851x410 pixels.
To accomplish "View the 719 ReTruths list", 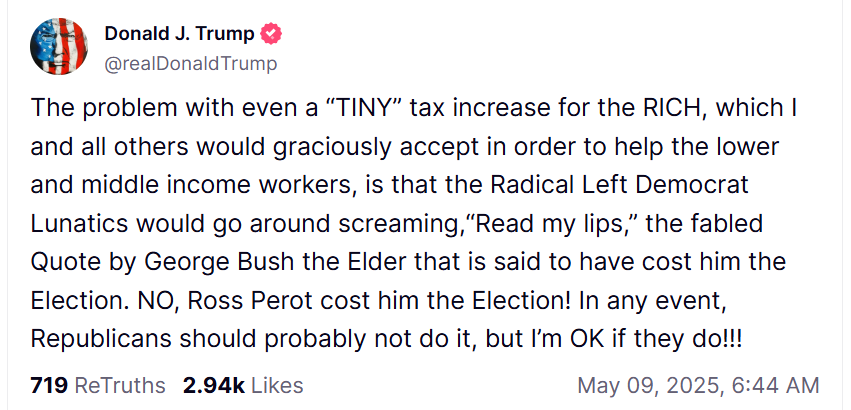I will pyautogui.click(x=98, y=386).
